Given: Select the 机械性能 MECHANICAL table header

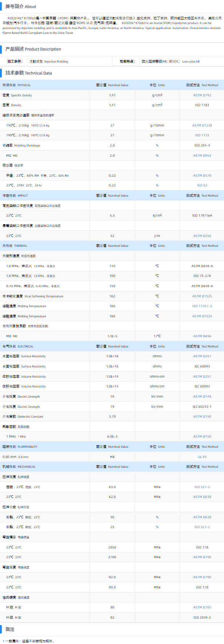Looking at the screenshot, I should (x=19, y=467).
